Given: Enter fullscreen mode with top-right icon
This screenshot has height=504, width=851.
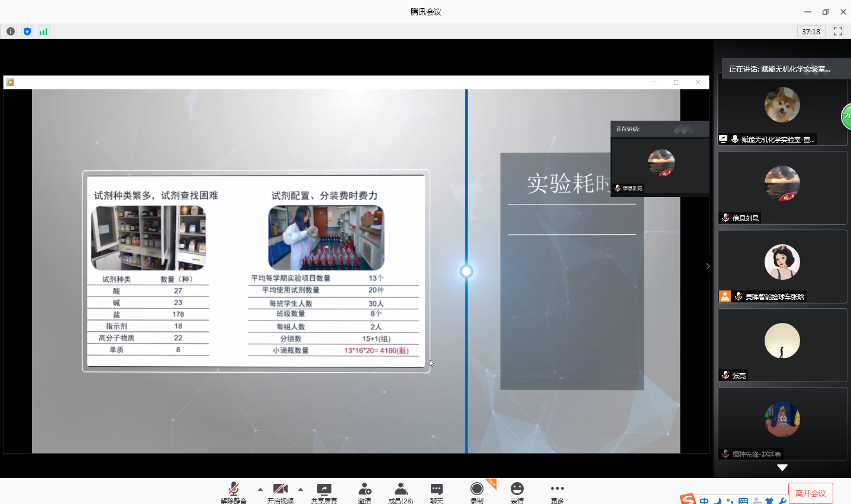Looking at the screenshot, I should click(838, 31).
